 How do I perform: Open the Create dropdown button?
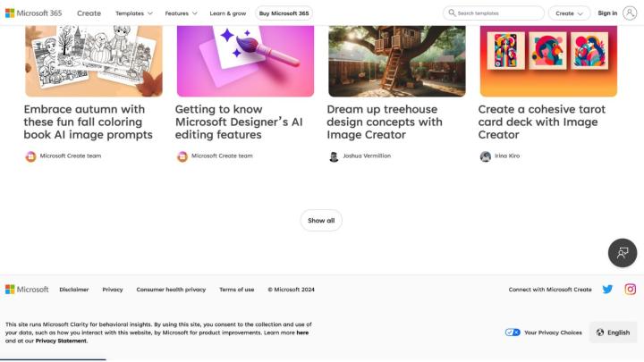pos(570,13)
